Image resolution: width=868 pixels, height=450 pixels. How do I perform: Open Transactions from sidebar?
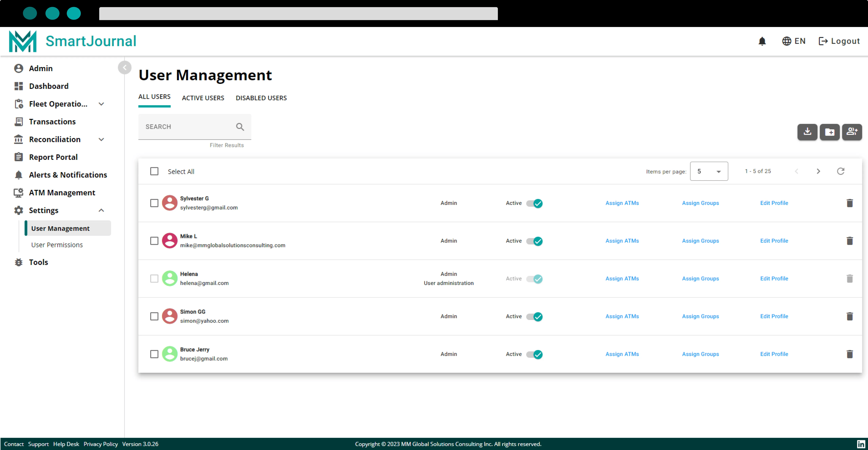pyautogui.click(x=52, y=122)
